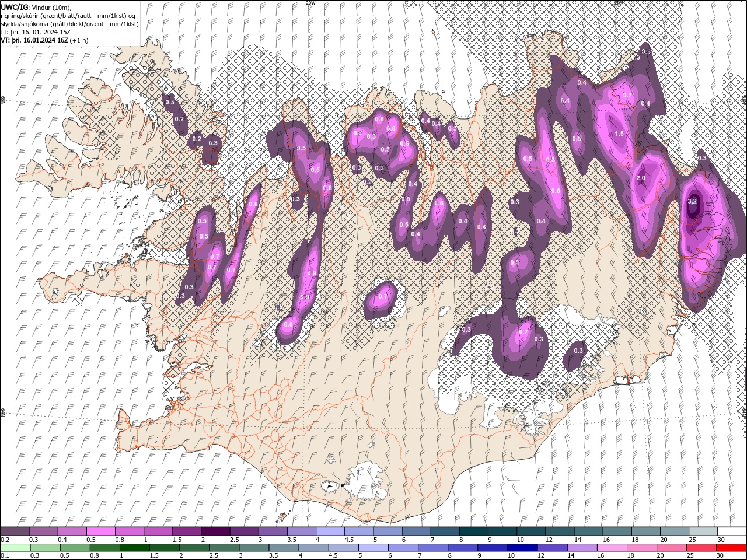Image resolution: width=747 pixels, height=560 pixels.
Task: Click the 'slydda/snjókoma' legend description line
Action: click(x=69, y=24)
